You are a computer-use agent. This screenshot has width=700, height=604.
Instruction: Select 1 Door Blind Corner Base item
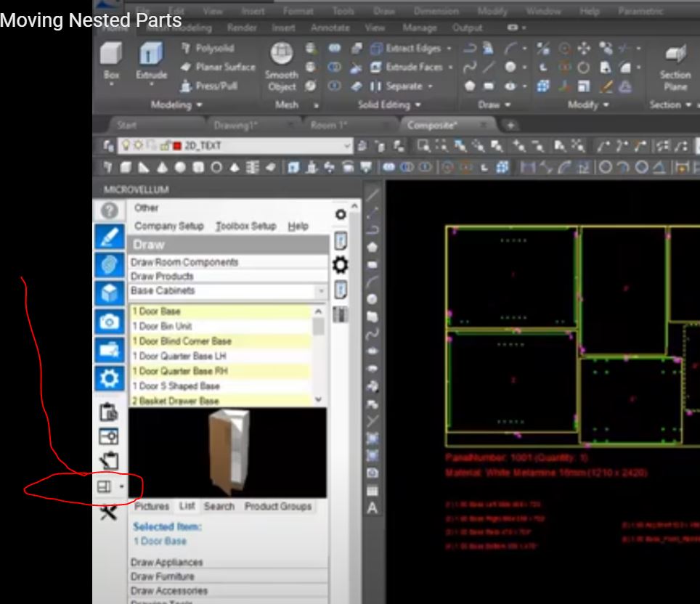click(x=182, y=341)
